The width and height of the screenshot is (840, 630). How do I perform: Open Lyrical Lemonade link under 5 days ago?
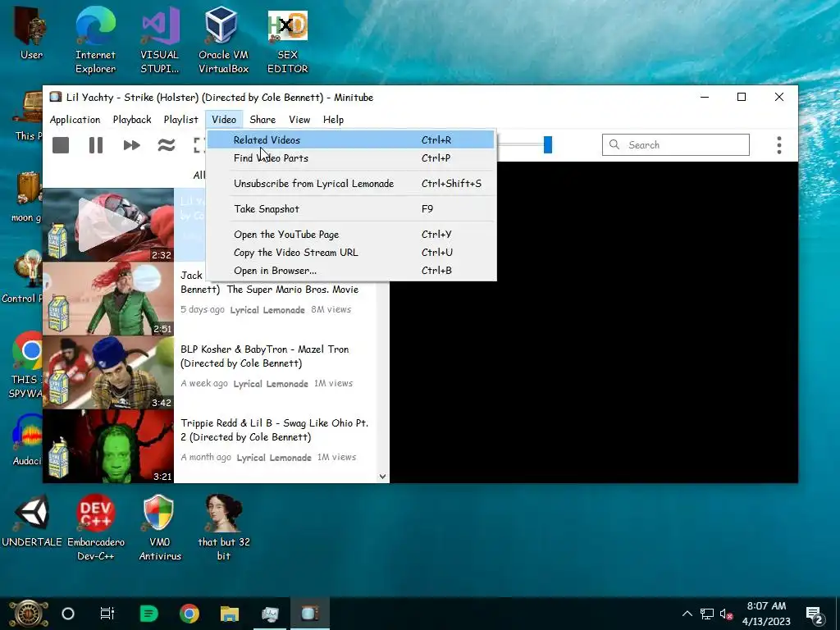267,309
